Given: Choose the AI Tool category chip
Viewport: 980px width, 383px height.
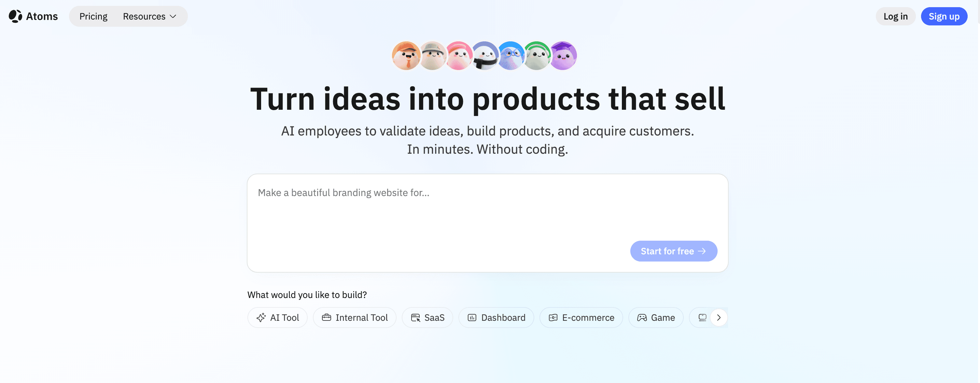Looking at the screenshot, I should coord(277,318).
